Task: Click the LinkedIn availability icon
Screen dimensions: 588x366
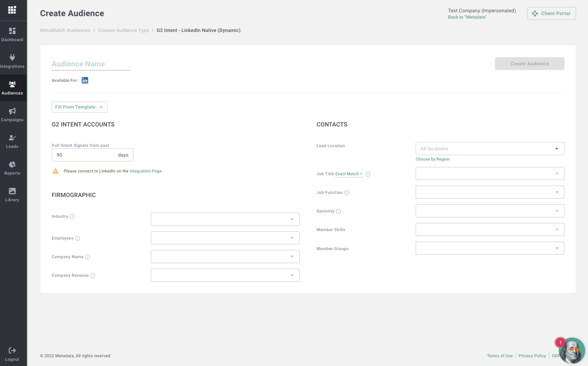Action: click(85, 80)
